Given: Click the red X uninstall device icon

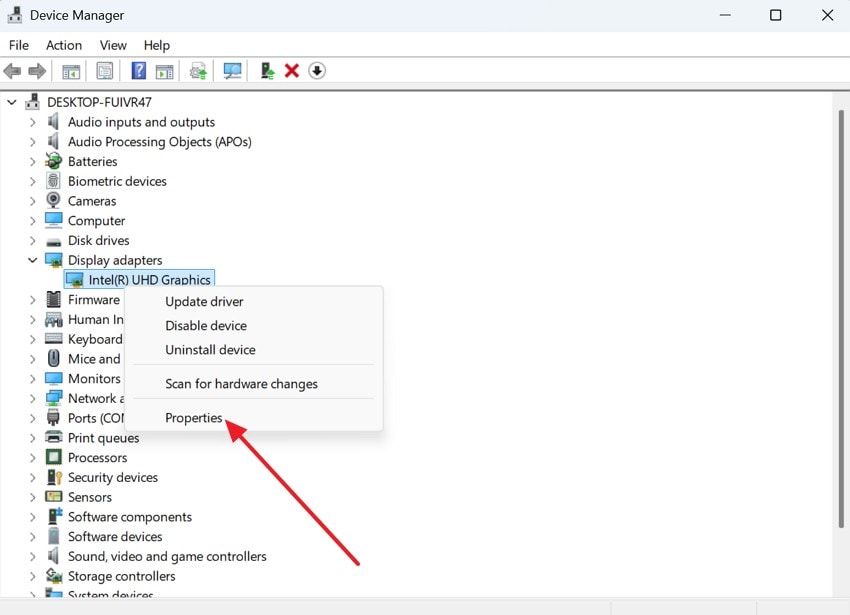Looking at the screenshot, I should coord(292,70).
